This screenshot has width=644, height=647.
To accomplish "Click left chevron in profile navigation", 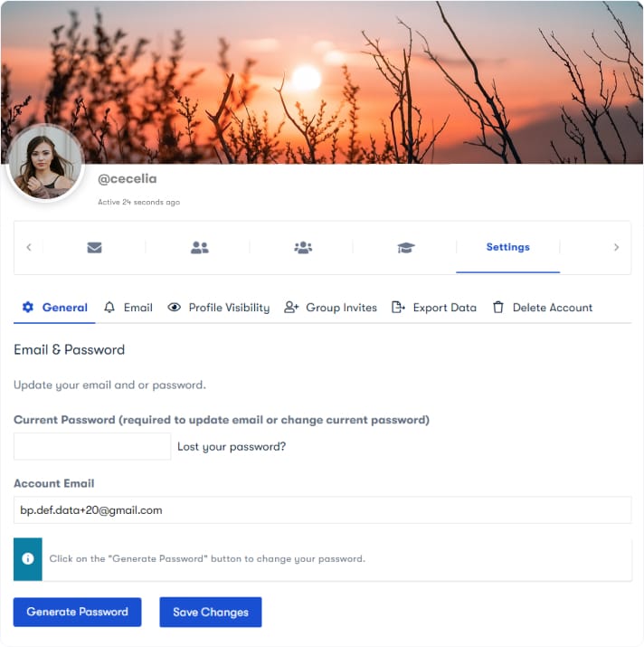I will pos(29,247).
